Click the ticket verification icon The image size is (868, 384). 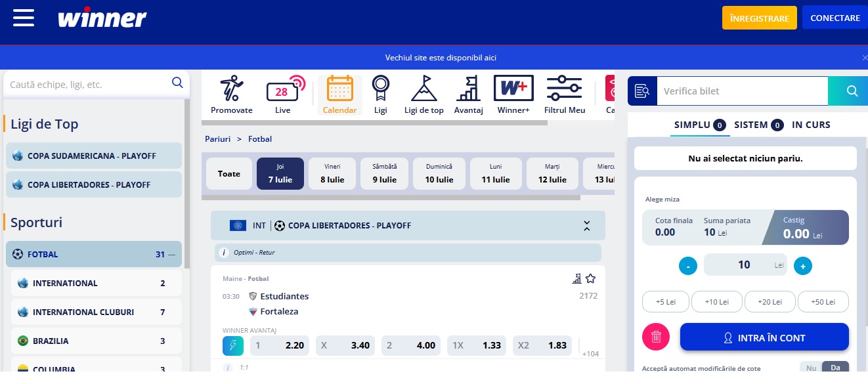[x=642, y=91]
